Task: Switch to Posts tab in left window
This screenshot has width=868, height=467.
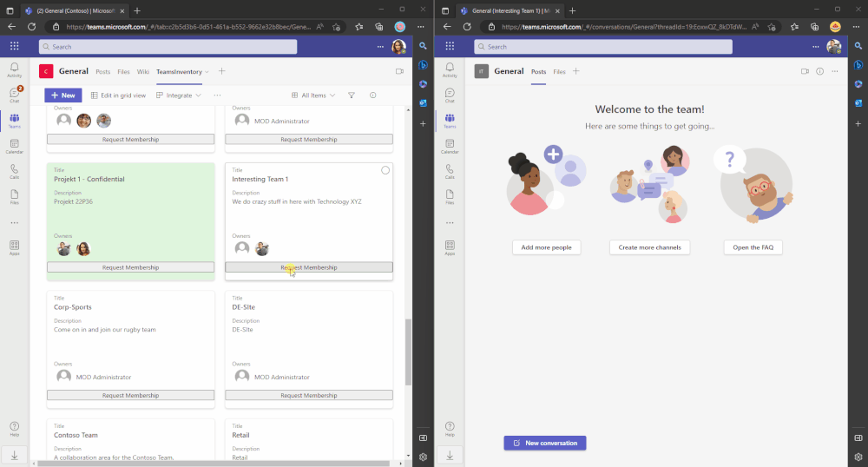Action: [x=103, y=72]
